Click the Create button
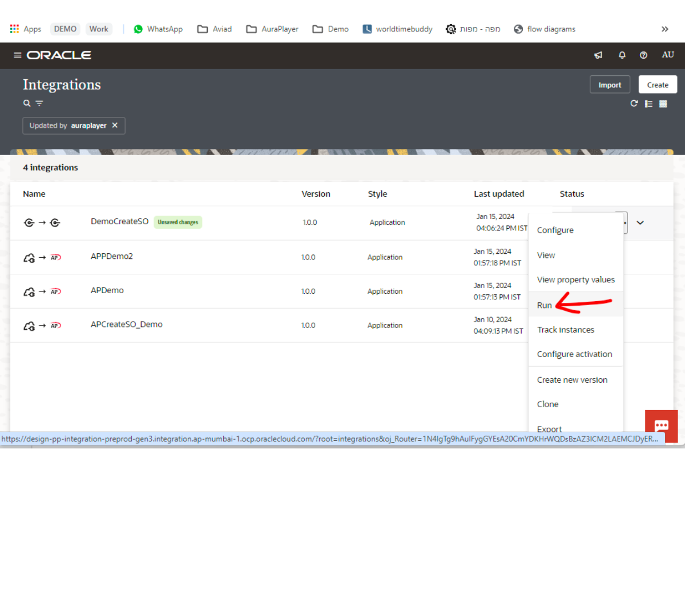This screenshot has width=685, height=616. click(x=658, y=84)
